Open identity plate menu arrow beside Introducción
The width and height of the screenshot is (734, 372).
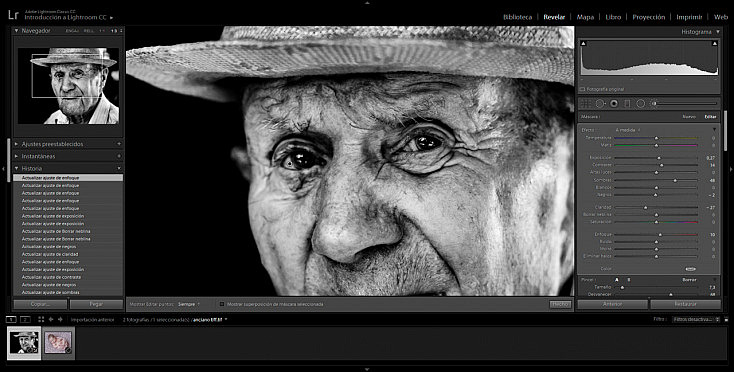coord(111,18)
